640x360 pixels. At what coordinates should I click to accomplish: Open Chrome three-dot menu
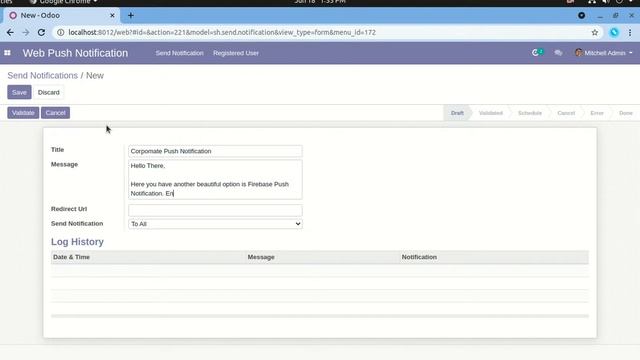630,32
